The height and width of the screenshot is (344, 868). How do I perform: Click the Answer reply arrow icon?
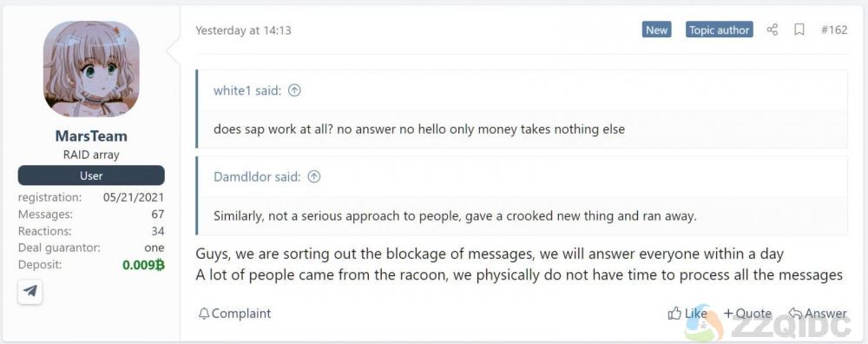pyautogui.click(x=795, y=314)
